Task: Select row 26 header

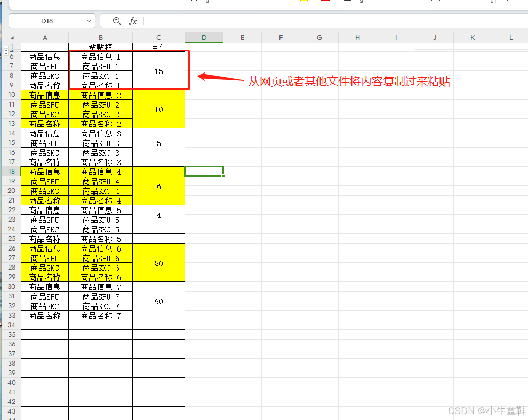Action: (12, 248)
